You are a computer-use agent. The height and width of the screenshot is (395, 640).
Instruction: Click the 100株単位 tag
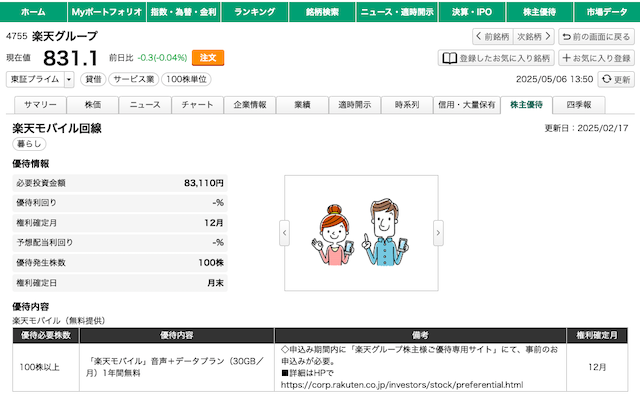pos(186,79)
